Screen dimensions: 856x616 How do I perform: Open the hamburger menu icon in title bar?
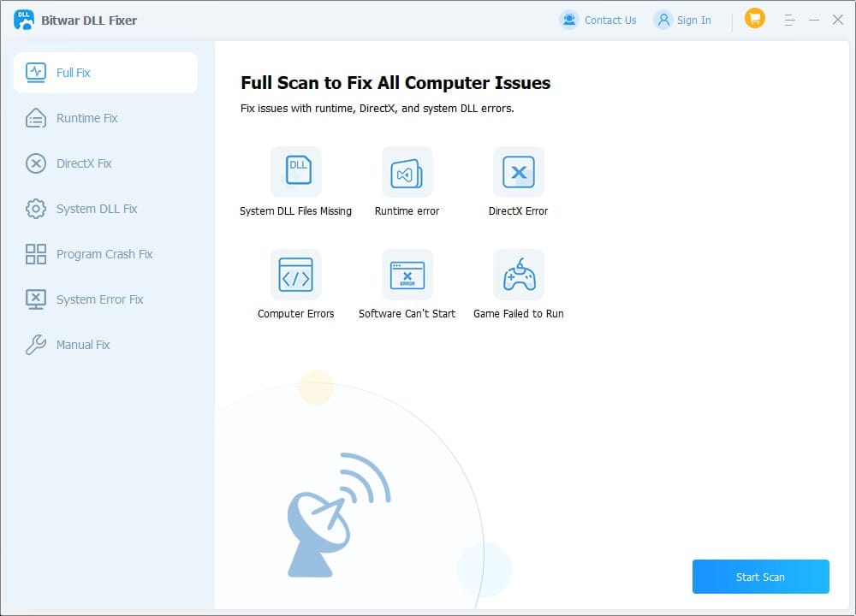[x=789, y=21]
